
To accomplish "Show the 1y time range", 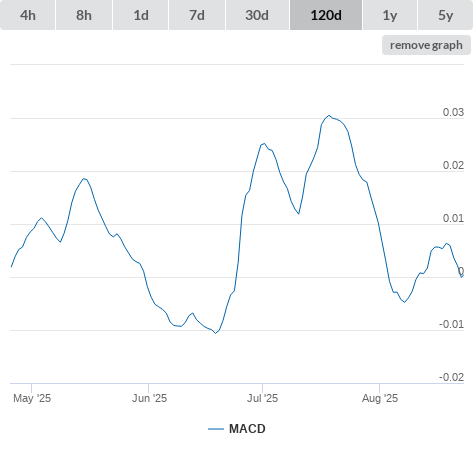I will pos(390,15).
